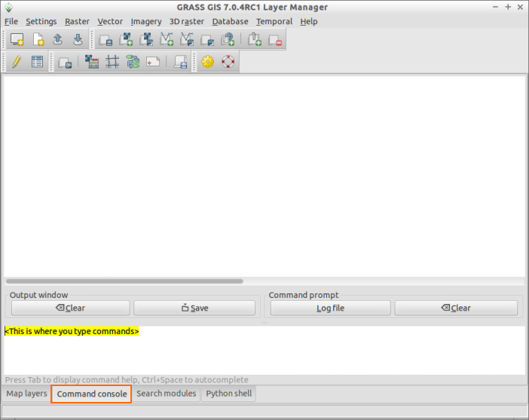Launch user-defined script icon
This screenshot has width=529, height=420.
point(181,62)
